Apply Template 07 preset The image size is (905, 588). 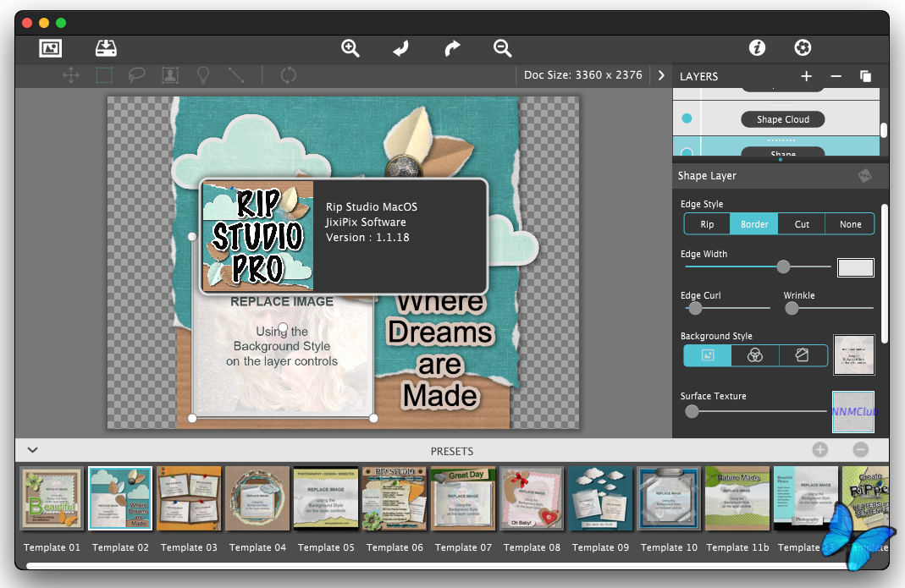(x=463, y=498)
